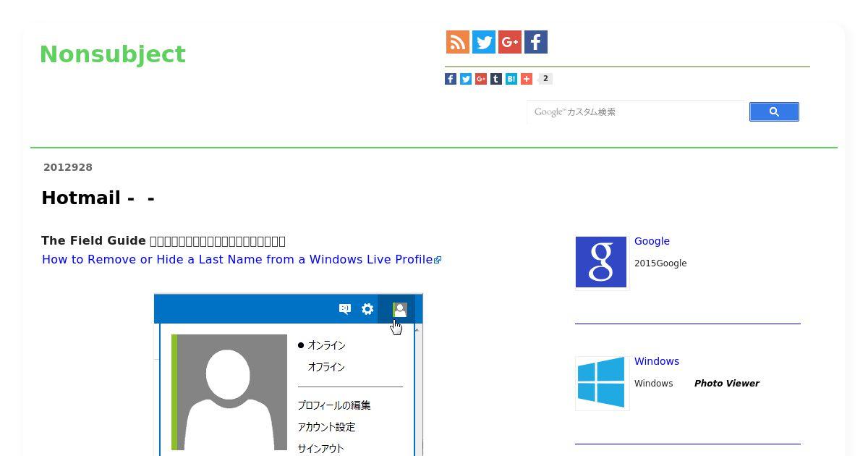Click the chat icon in Hotmail screenshot
Image resolution: width=868 pixels, height=456 pixels.
(345, 309)
